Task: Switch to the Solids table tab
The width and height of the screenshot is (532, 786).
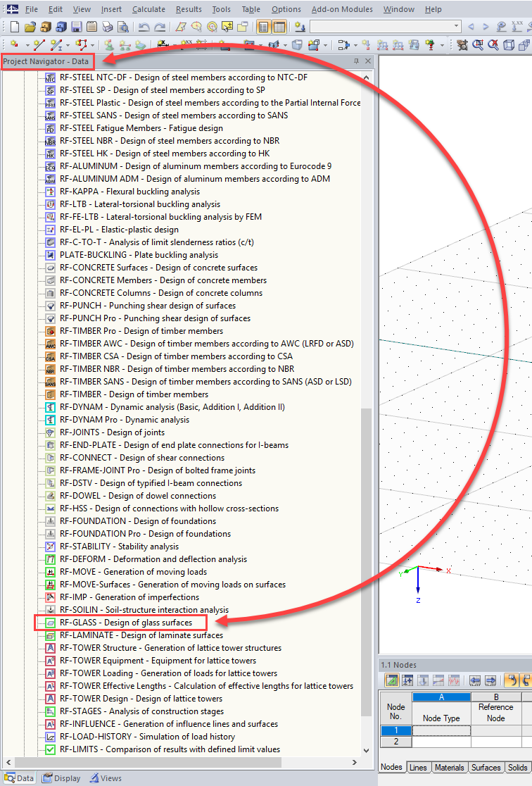Action: pyautogui.click(x=517, y=768)
